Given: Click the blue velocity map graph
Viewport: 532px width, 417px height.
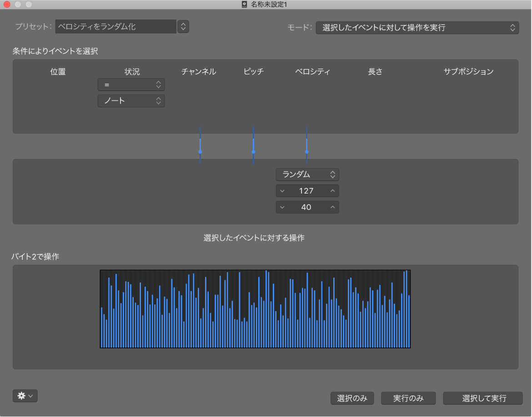Looking at the screenshot, I should point(255,309).
